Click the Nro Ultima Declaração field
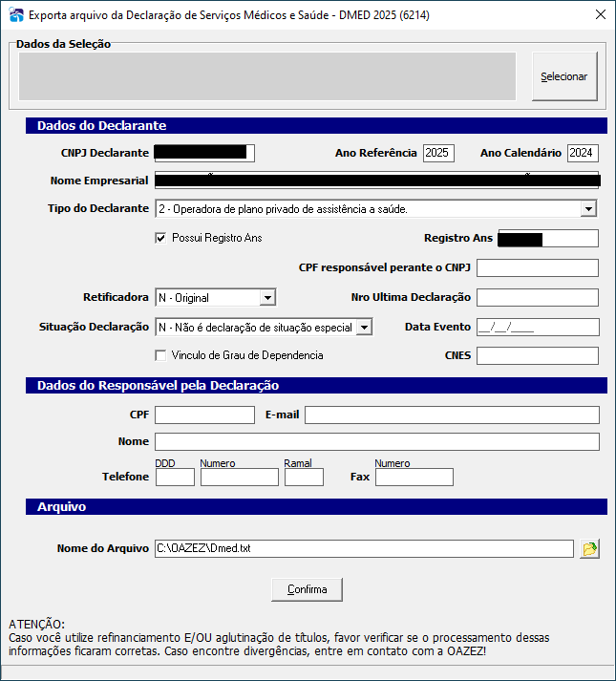The width and height of the screenshot is (616, 681). [538, 297]
